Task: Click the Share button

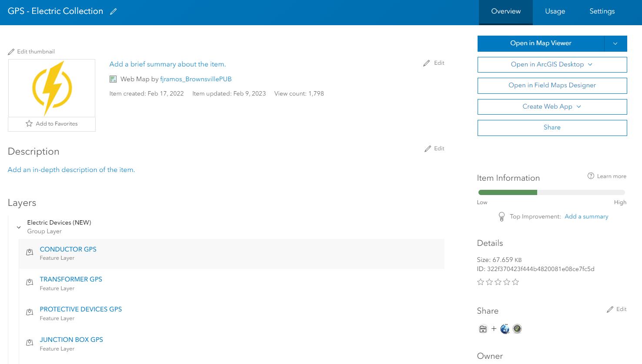Action: tap(552, 127)
